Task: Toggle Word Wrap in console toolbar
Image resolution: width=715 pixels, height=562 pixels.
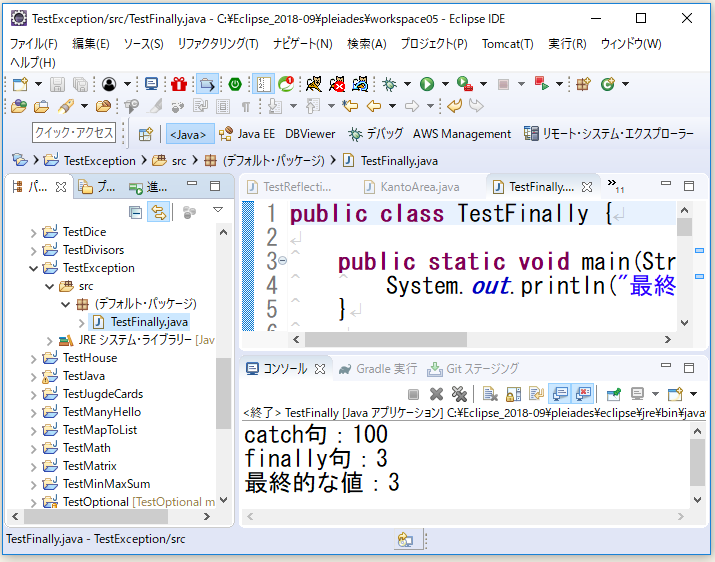Action: click(x=536, y=394)
